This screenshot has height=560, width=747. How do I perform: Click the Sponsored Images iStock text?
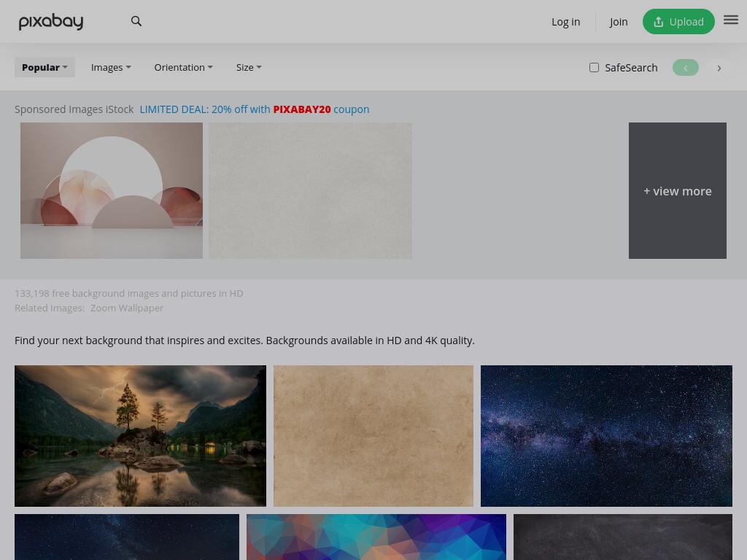[x=74, y=109]
